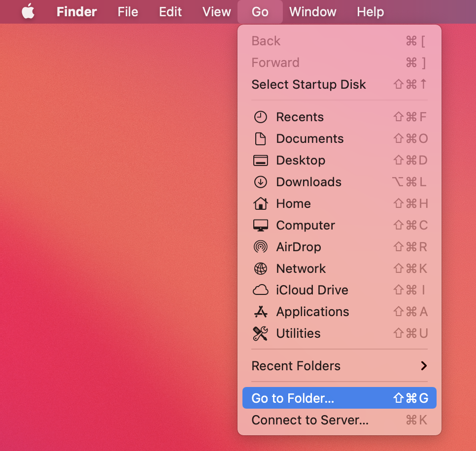The height and width of the screenshot is (451, 476).
Task: Open the Window menu
Action: (x=313, y=12)
